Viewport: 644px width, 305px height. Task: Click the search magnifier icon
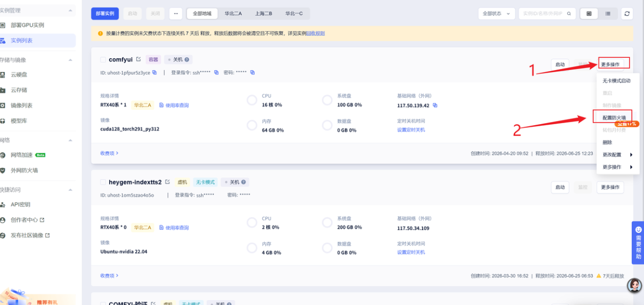coord(569,14)
